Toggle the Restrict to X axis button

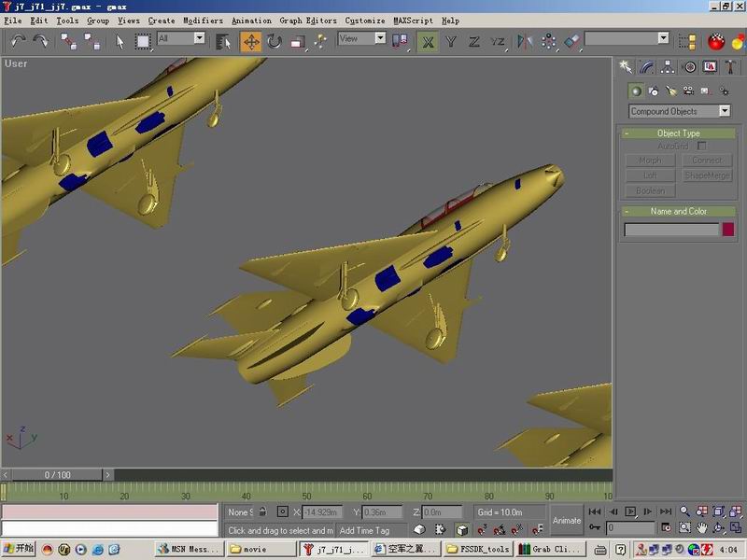(x=428, y=41)
